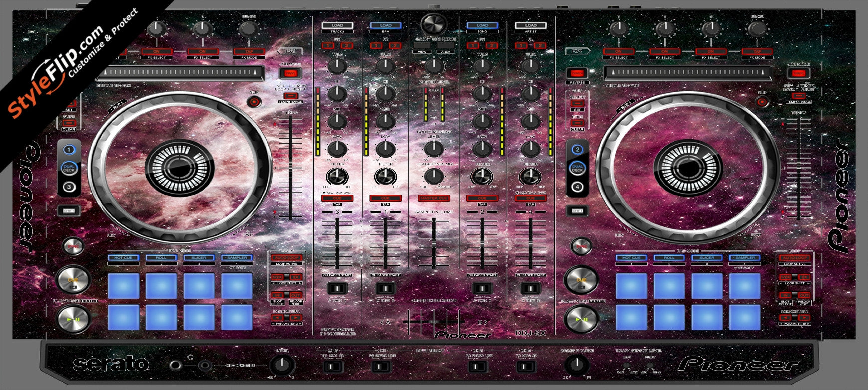868x390 pixels.
Task: Click left deck Parameter 1 right arrow
Action: point(296,317)
